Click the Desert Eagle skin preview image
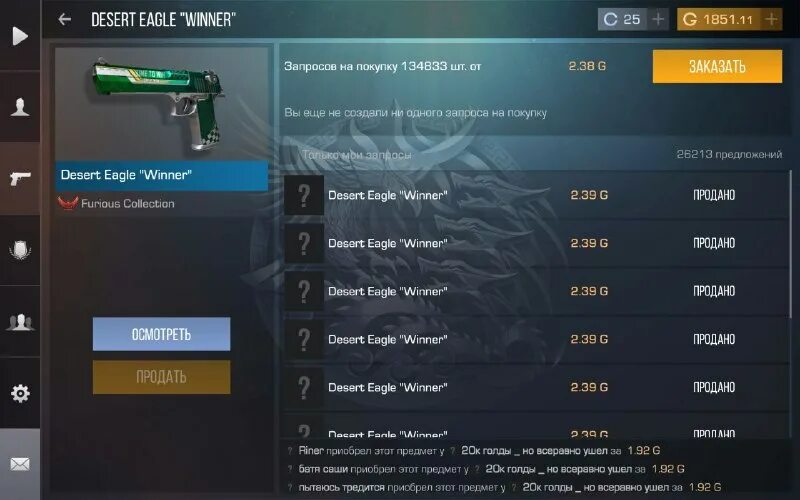This screenshot has height=500, width=800. (161, 105)
